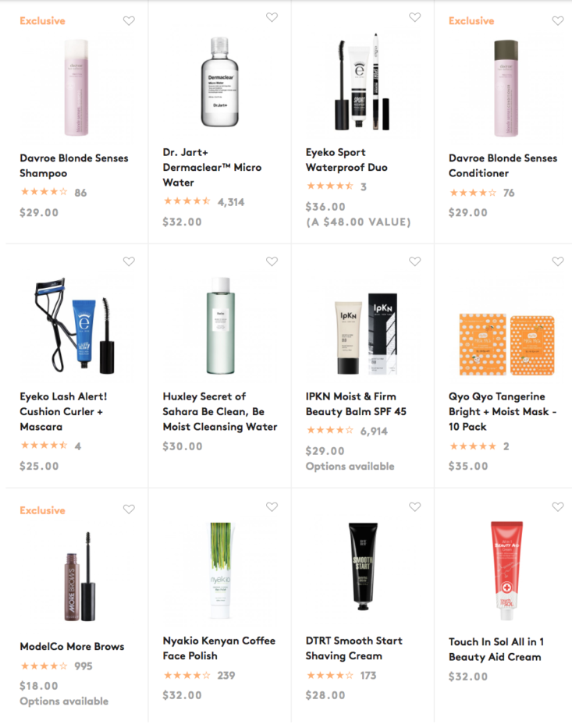Open the DTRT Smooth Start tube image
Viewport: 572px width, 728px height.
point(363,566)
